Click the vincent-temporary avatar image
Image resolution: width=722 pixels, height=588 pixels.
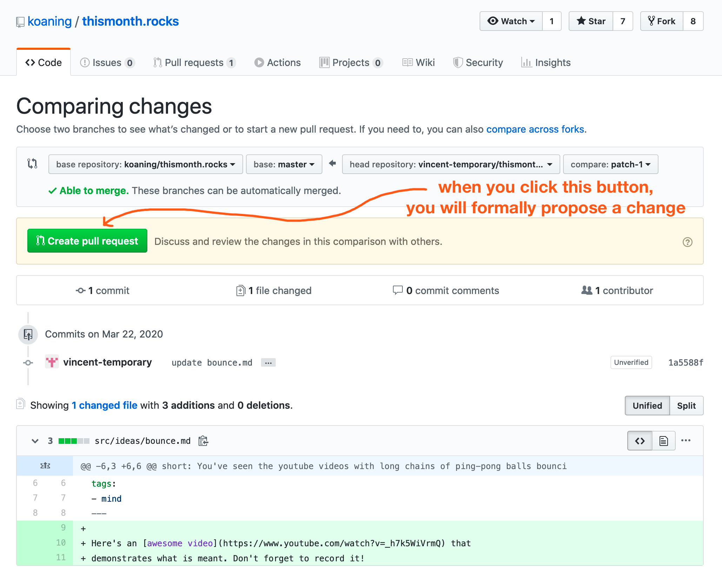click(52, 362)
